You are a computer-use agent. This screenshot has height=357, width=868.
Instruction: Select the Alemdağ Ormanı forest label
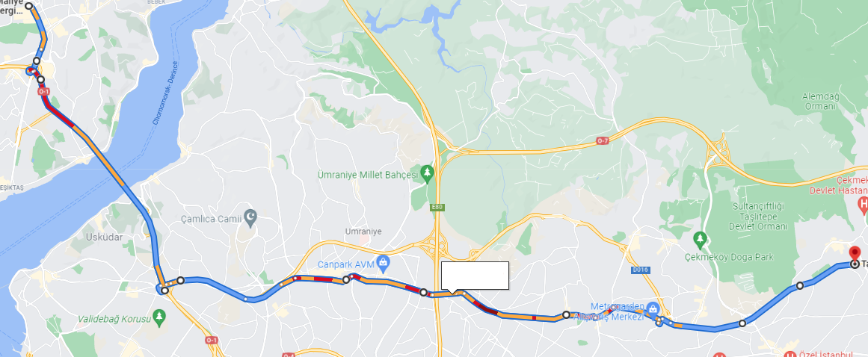pos(820,101)
